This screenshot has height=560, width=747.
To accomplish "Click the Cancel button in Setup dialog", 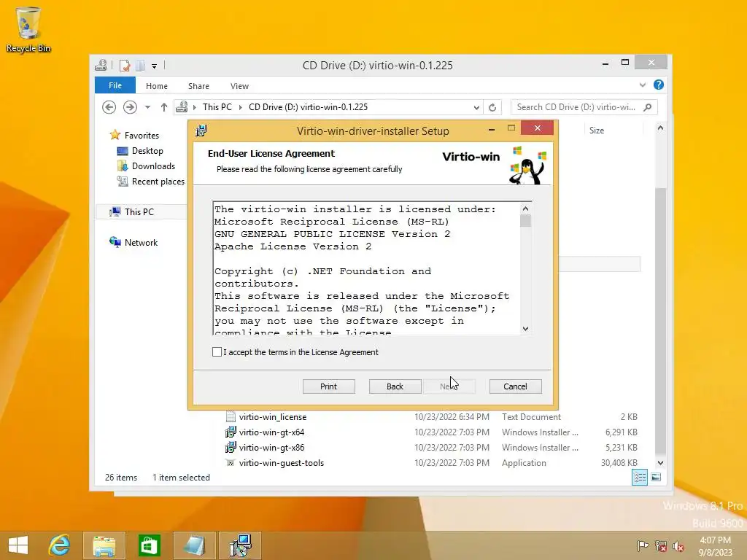I will point(516,386).
